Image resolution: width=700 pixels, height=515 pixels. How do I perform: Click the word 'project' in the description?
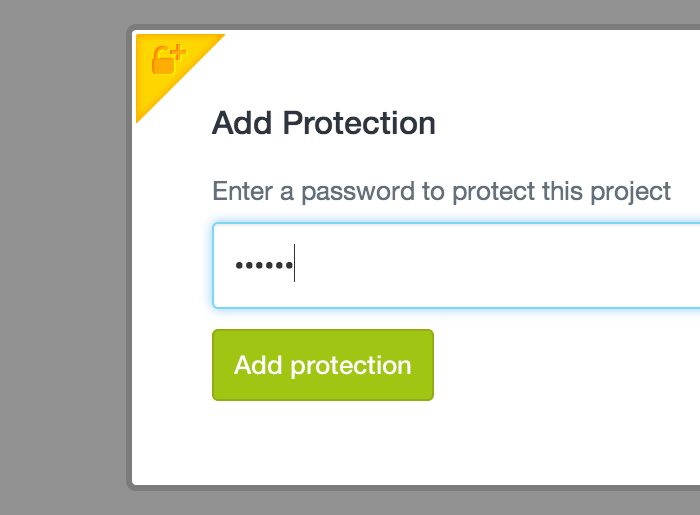630,192
